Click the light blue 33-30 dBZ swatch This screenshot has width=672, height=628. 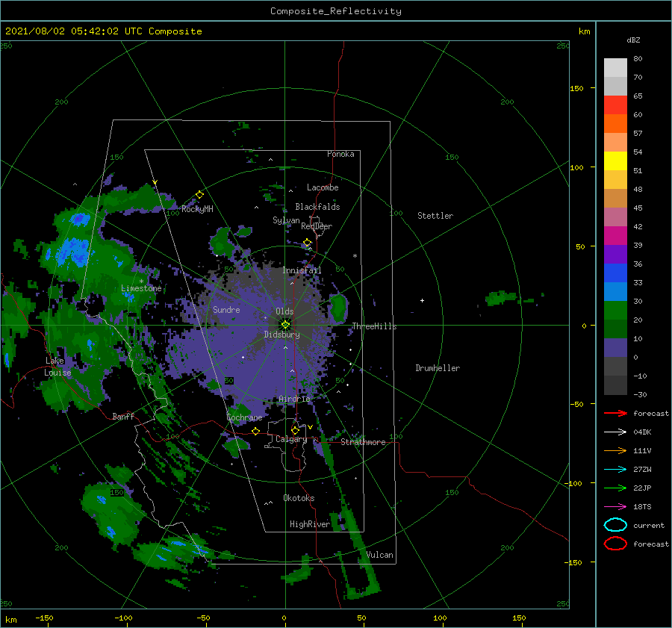615,292
